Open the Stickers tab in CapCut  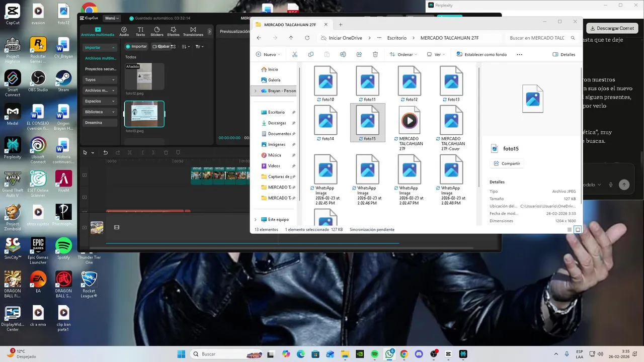[157, 32]
